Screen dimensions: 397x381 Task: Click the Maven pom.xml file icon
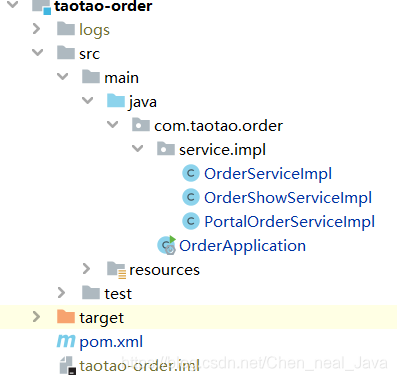pyautogui.click(x=66, y=341)
